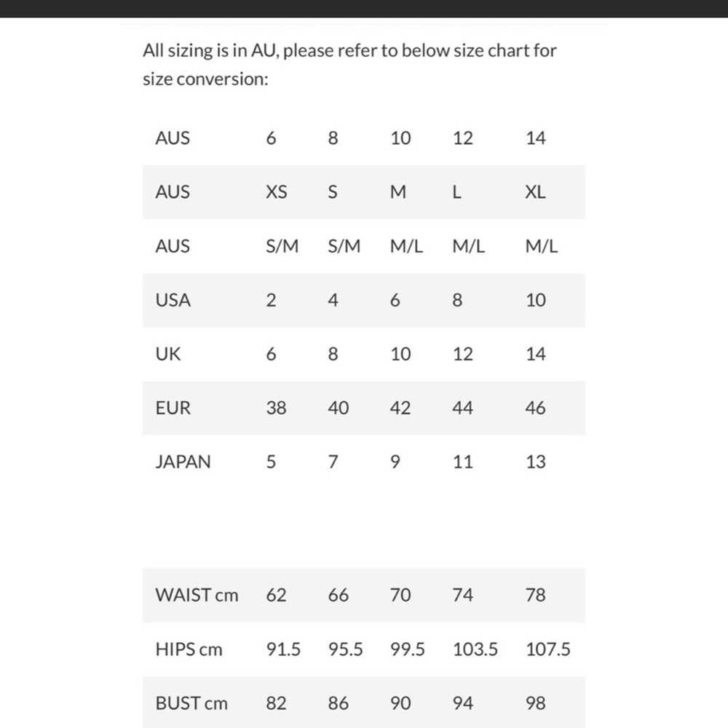Screen dimensions: 728x728
Task: Select the UK row label
Action: click(x=167, y=354)
